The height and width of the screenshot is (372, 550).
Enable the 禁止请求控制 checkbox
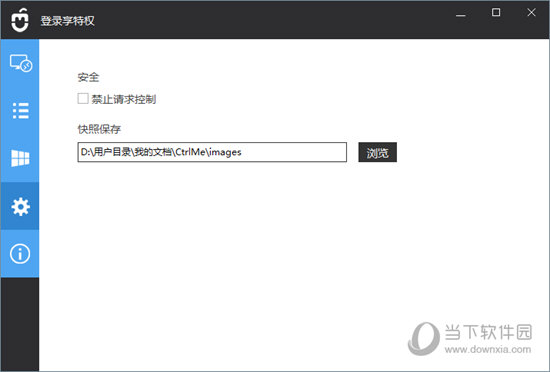83,99
